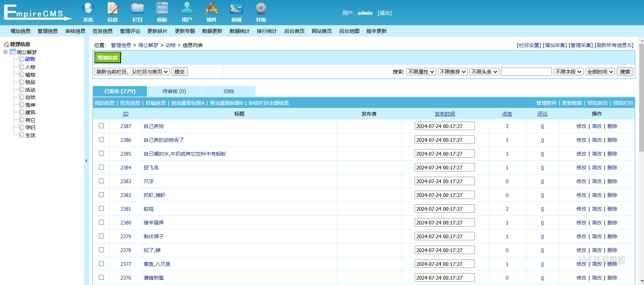
Task: Check the box for row 2383
Action: click(x=101, y=181)
